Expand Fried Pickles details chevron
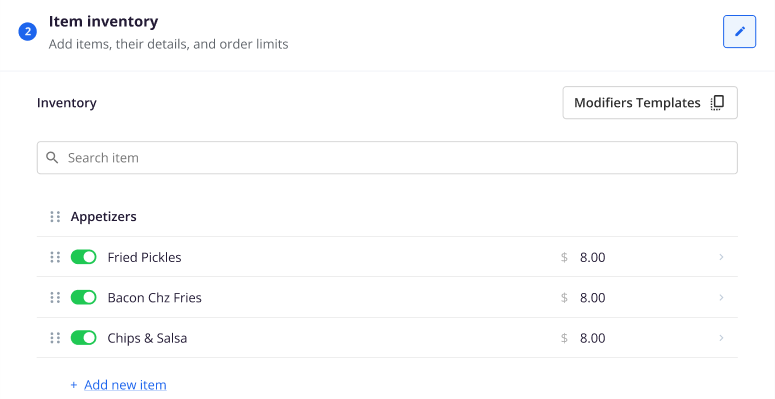 pos(721,257)
